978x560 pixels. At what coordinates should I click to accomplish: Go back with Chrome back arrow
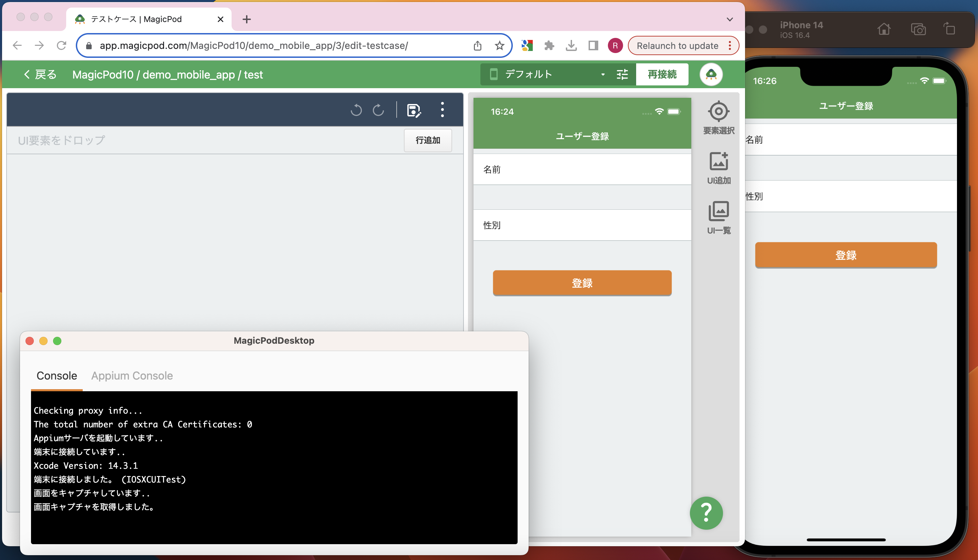17,46
